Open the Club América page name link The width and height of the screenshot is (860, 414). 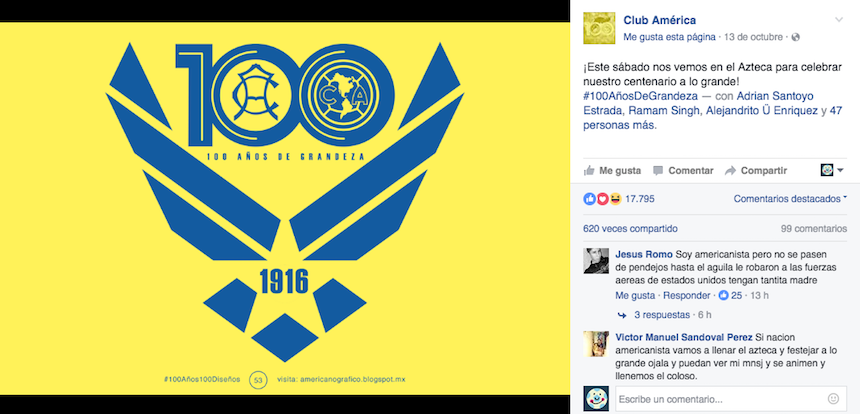[660, 20]
